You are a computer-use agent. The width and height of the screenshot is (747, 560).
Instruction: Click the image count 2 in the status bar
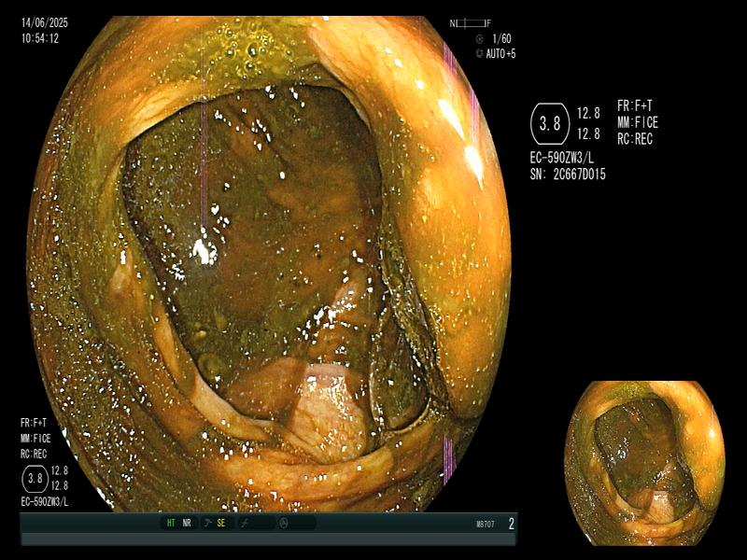point(511,524)
